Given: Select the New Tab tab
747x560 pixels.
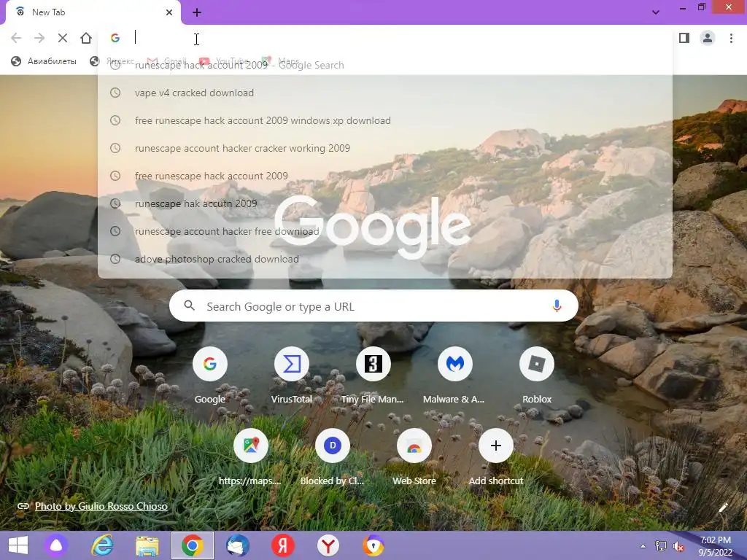Looking at the screenshot, I should 93,12.
